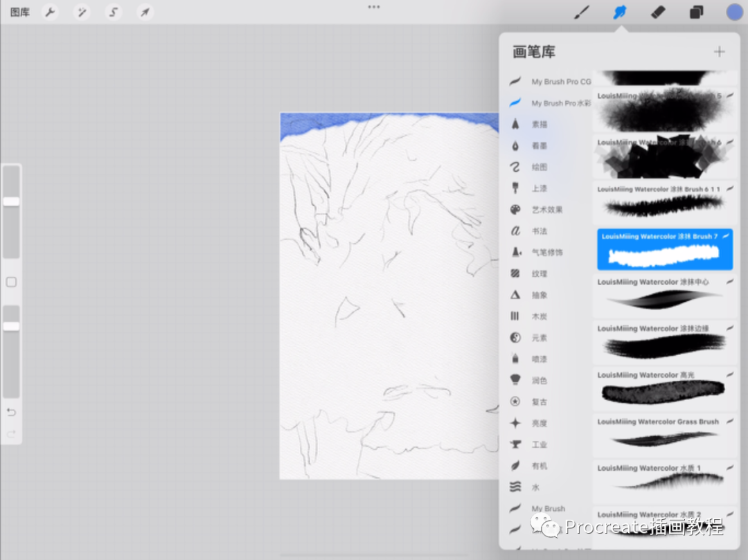
Task: Select the 上漆 painting category brush icon
Action: pos(515,188)
